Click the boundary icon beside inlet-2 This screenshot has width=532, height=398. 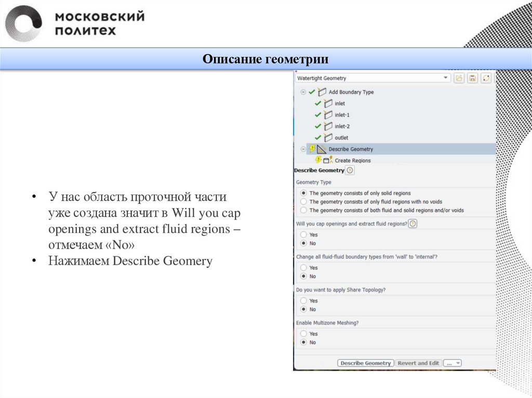click(x=328, y=126)
